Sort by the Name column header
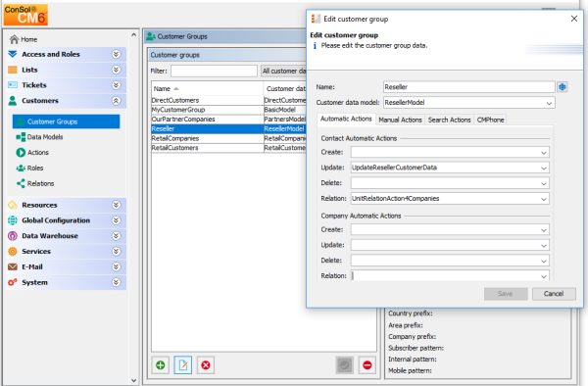The width and height of the screenshot is (588, 386). click(207, 88)
